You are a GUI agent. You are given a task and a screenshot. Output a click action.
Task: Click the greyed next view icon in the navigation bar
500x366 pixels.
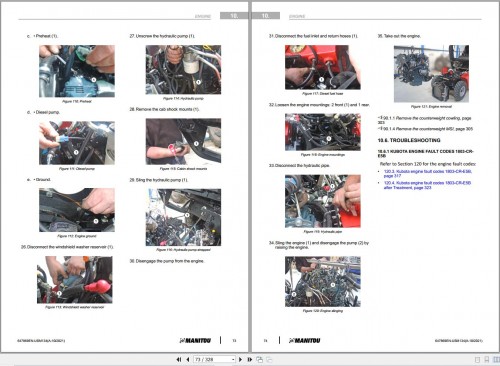pos(269,359)
